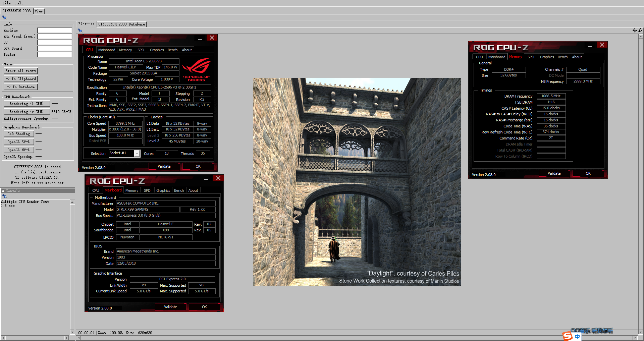Select the Pictures tab
Image resolution: width=644 pixels, height=341 pixels.
[86, 24]
